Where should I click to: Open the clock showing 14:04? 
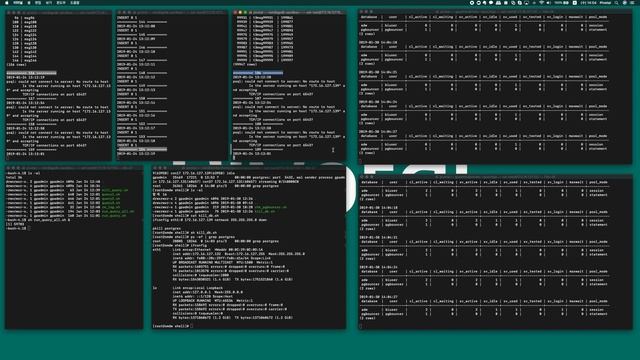tap(589, 2)
